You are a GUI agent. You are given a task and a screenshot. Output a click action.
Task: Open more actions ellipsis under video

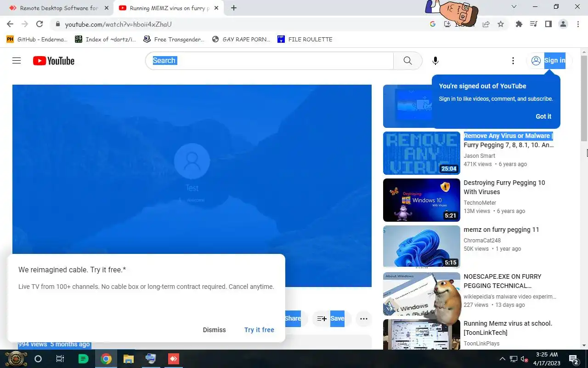(x=364, y=319)
